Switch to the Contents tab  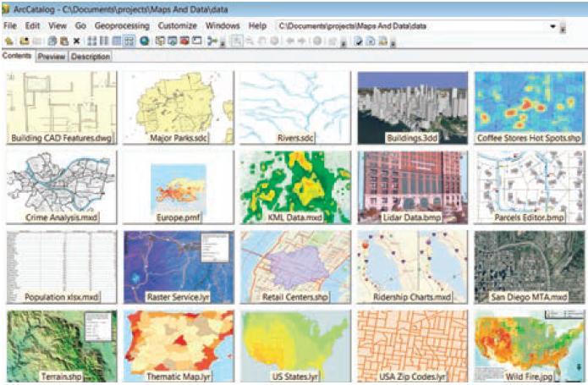pos(17,56)
